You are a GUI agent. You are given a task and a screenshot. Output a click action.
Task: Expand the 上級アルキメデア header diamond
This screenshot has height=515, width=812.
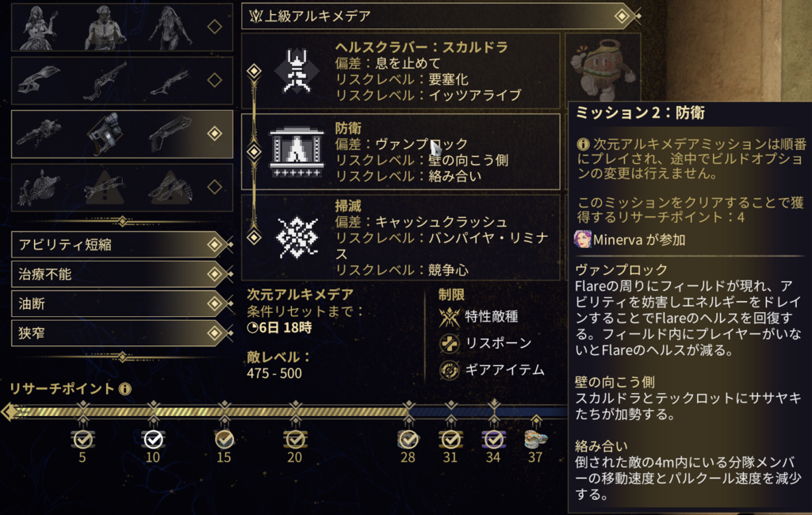622,16
